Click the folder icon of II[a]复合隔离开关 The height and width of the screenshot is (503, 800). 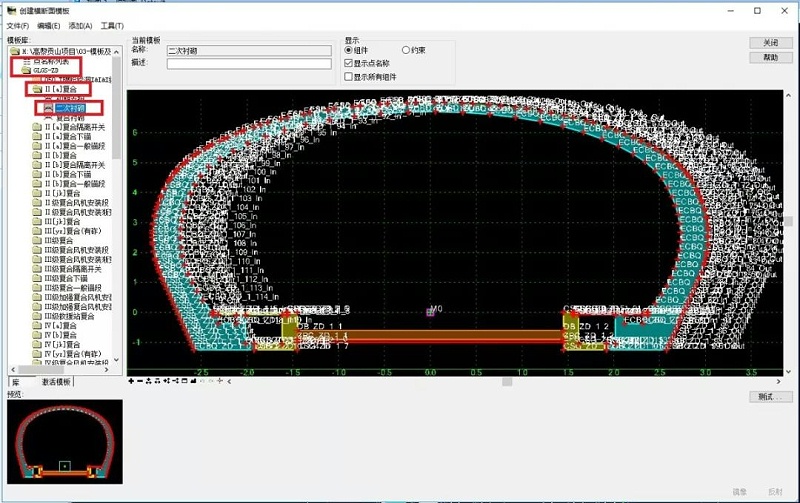coord(37,127)
